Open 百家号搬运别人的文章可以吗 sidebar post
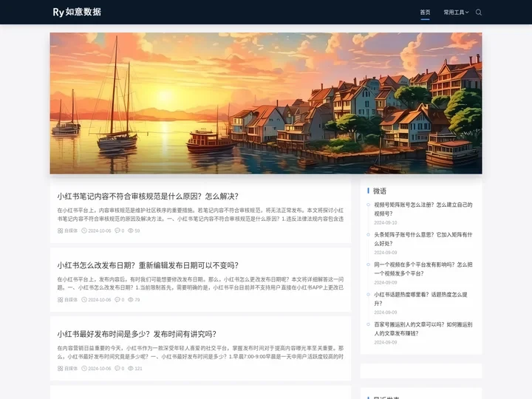 (x=423, y=329)
